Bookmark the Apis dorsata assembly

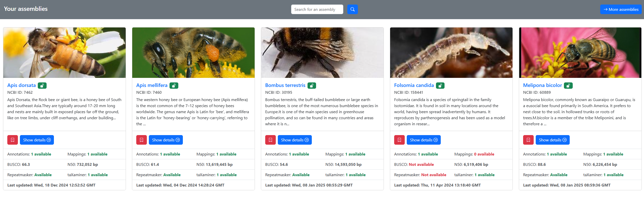coord(13,140)
